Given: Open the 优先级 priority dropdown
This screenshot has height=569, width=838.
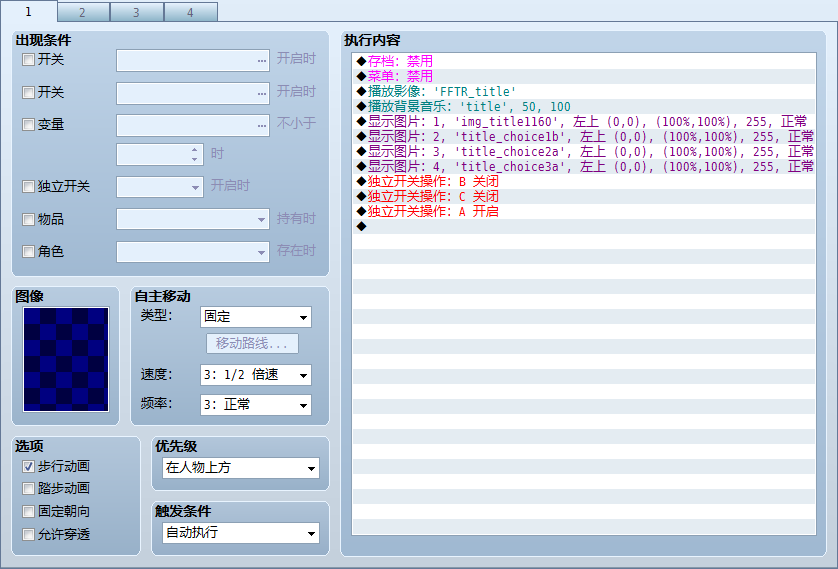Looking at the screenshot, I should click(x=240, y=468).
